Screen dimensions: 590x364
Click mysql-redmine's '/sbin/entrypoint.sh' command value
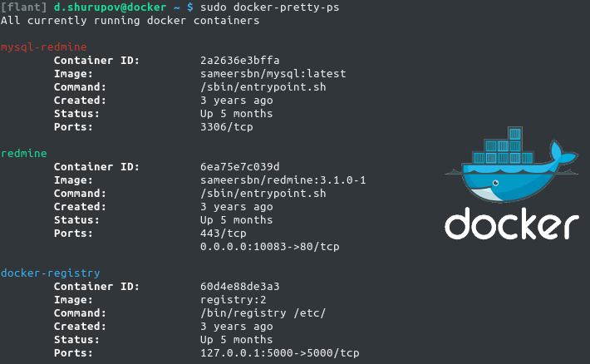point(263,87)
